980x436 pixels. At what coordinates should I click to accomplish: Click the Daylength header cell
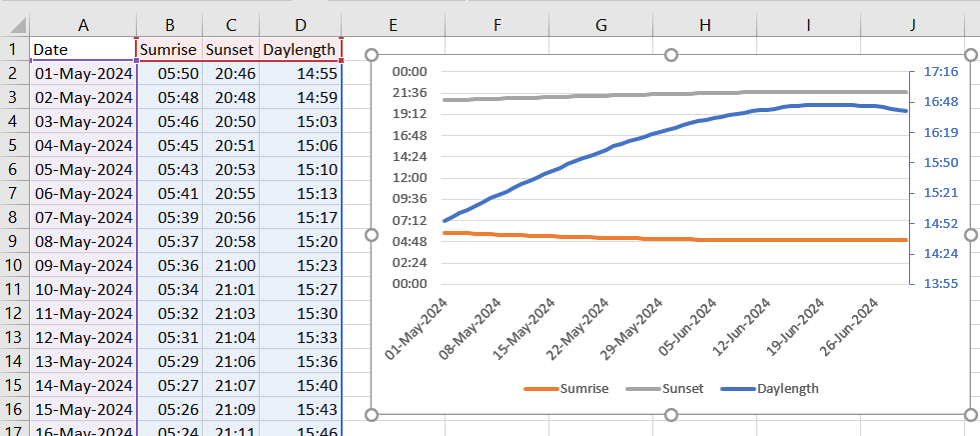(x=301, y=49)
